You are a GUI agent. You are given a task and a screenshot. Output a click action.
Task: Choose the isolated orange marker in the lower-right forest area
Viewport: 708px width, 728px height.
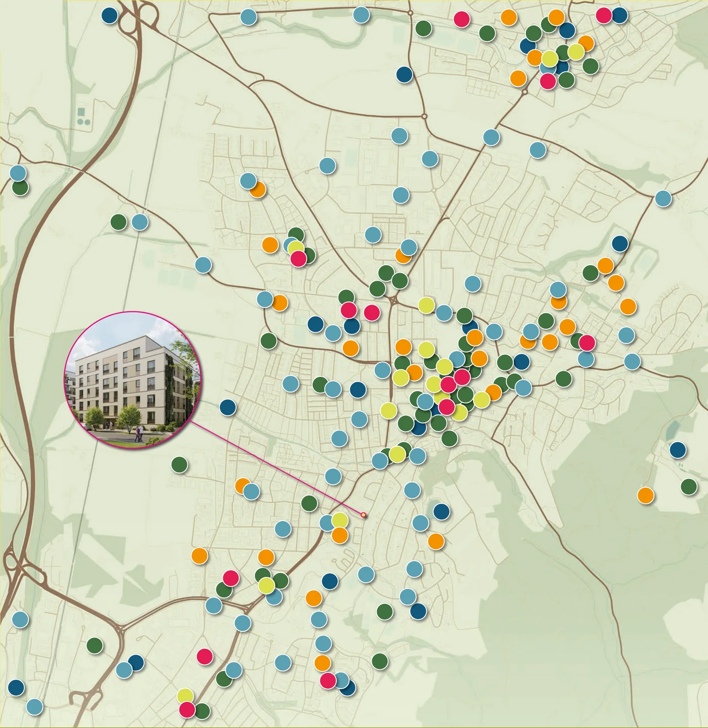[645, 495]
